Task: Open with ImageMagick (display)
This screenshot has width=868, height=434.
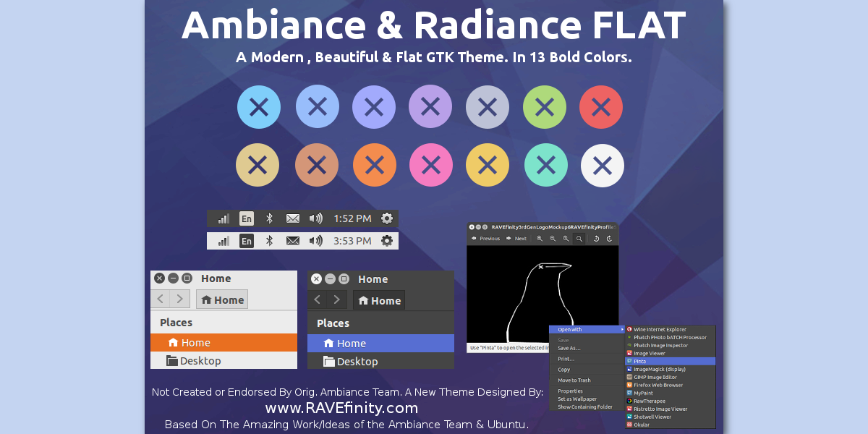Action: [670, 369]
